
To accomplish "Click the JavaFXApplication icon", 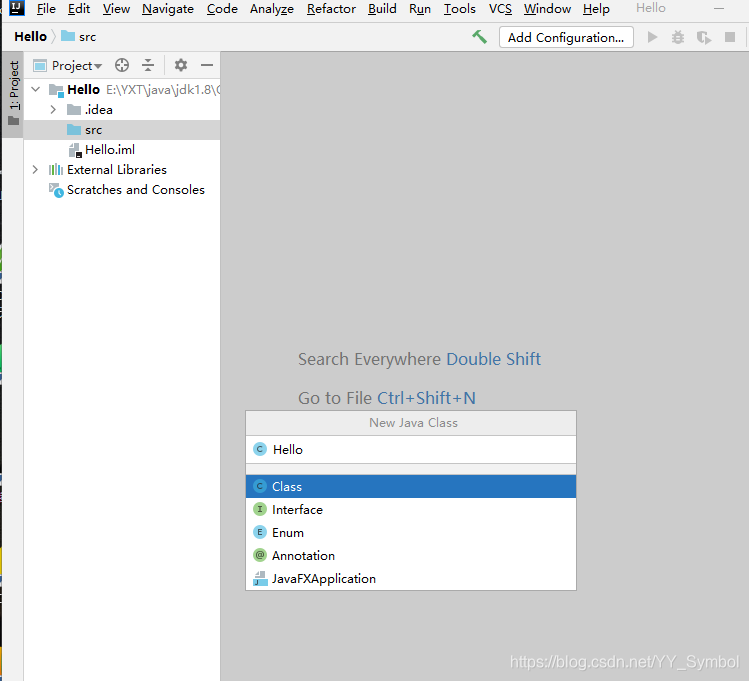I will click(260, 578).
